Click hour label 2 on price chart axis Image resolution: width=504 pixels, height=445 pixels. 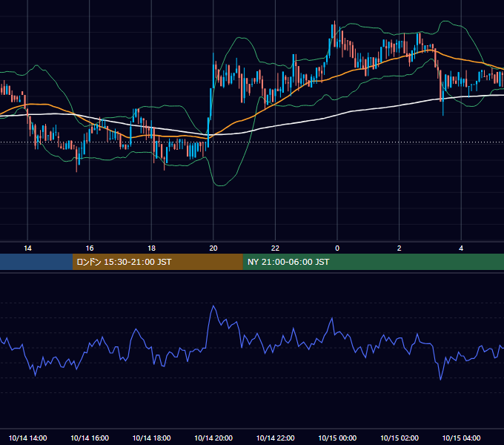(399, 248)
